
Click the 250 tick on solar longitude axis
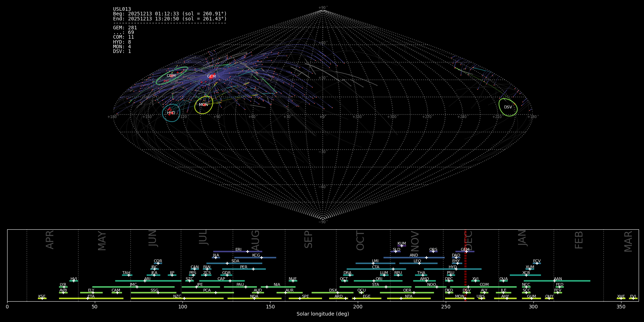point(445,307)
